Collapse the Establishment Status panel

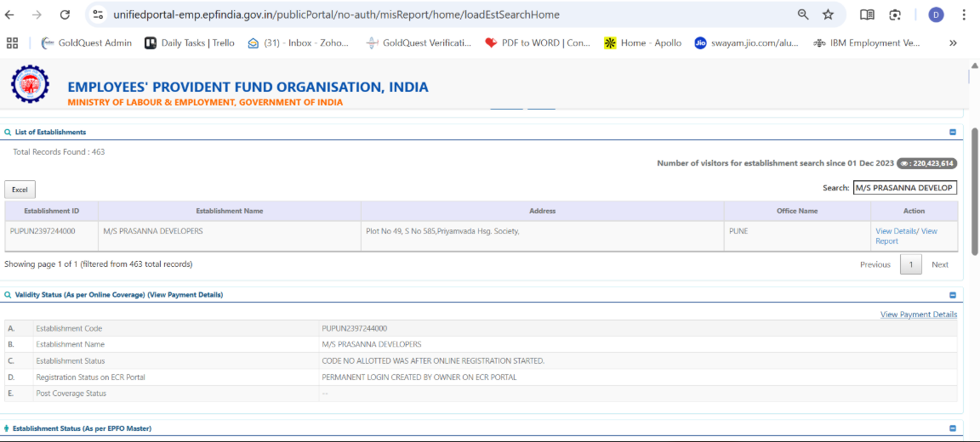point(952,428)
